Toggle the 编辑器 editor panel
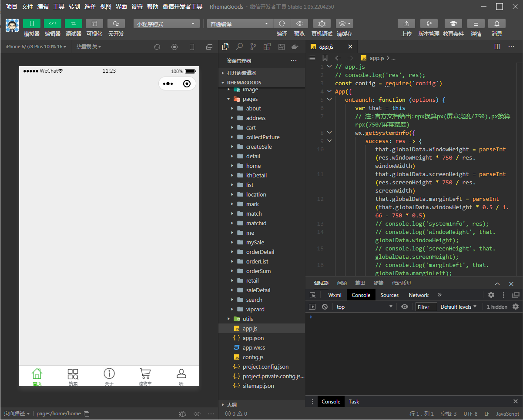 pyautogui.click(x=52, y=23)
